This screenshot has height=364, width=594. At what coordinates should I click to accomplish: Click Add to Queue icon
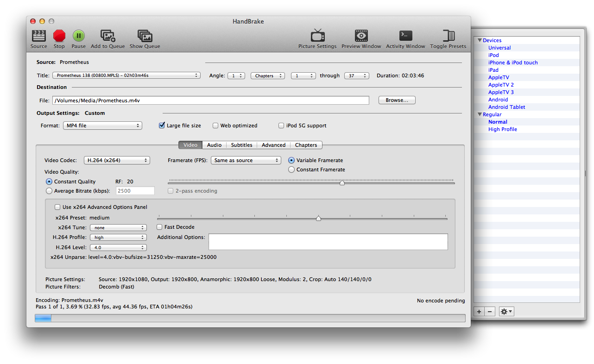(108, 36)
